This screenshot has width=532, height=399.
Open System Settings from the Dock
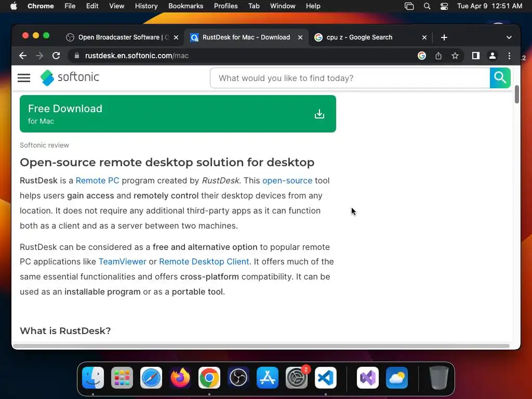(x=297, y=378)
